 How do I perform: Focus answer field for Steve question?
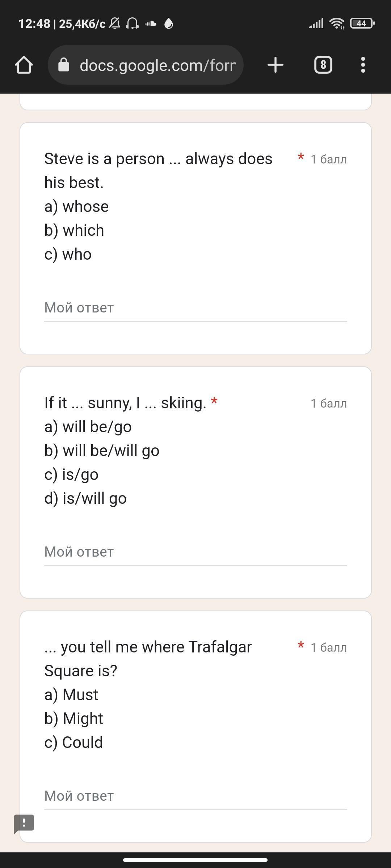pos(195,308)
